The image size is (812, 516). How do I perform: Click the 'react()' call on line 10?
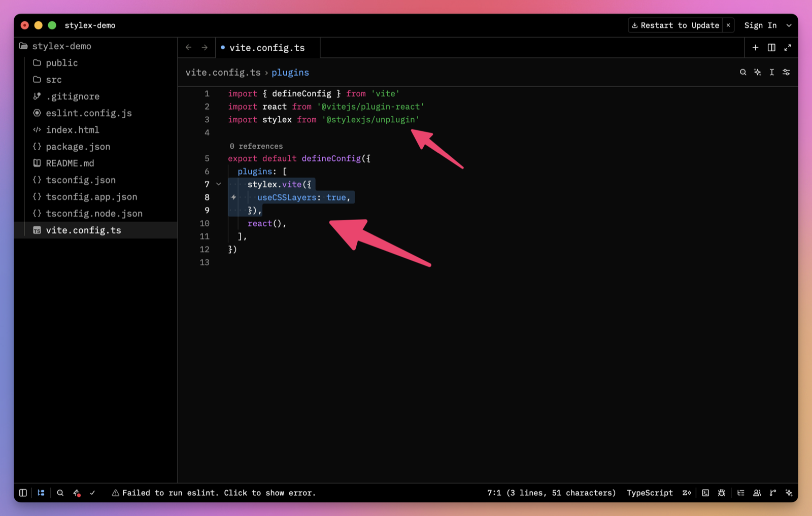(x=264, y=223)
